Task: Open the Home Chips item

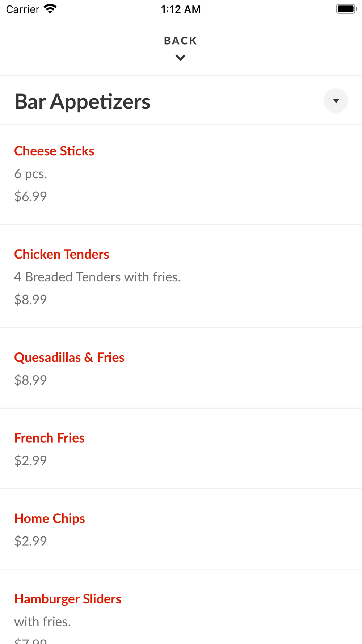Action: click(50, 518)
